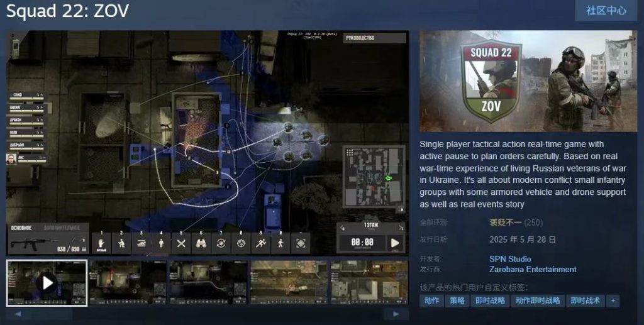Open the 褒贬不一 reviews summary link
This screenshot has width=644, height=325.
click(x=506, y=222)
